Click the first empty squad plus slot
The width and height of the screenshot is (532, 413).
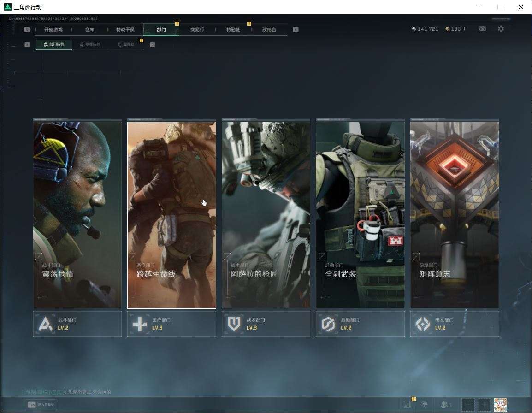point(468,405)
